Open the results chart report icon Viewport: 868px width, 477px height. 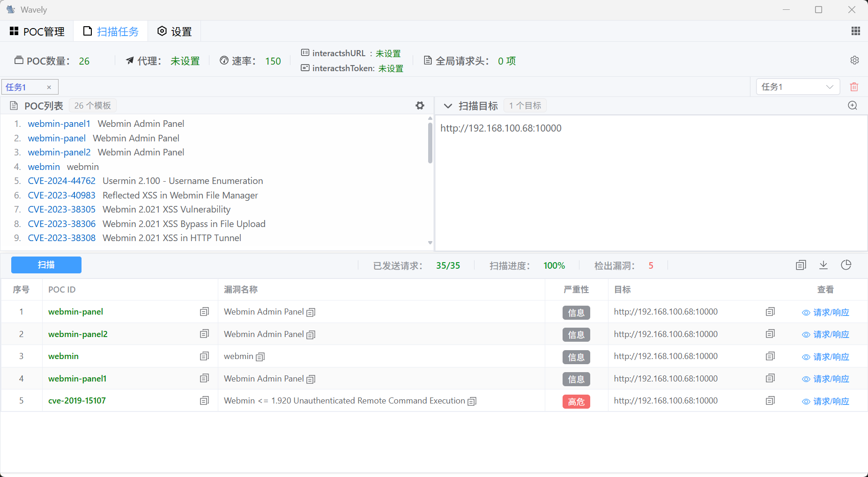[x=846, y=265]
